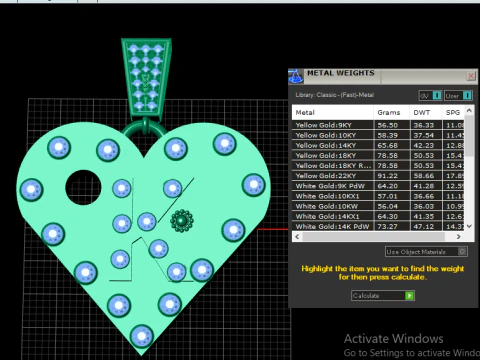This screenshot has width=480, height=360.
Task: Click the vertical scrollbar thumb of metals list
Action: click(x=469, y=136)
